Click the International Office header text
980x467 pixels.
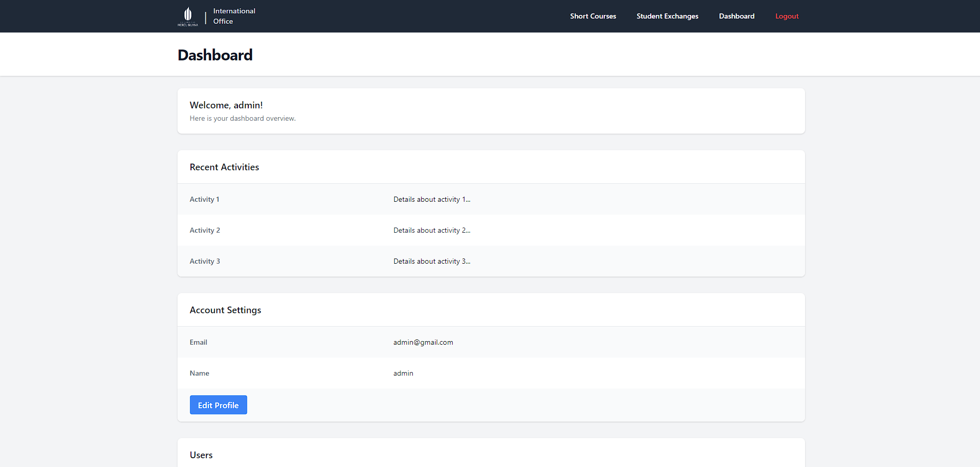[x=234, y=16]
